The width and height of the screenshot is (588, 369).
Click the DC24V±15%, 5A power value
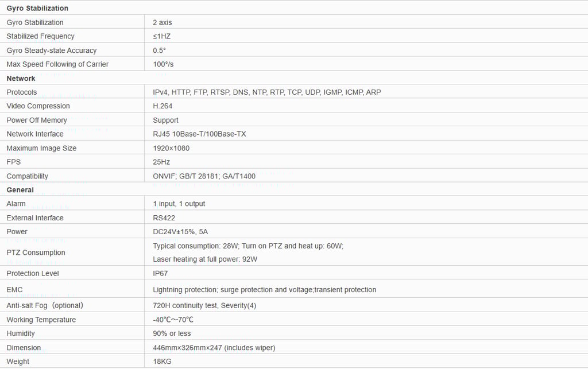(x=181, y=232)
